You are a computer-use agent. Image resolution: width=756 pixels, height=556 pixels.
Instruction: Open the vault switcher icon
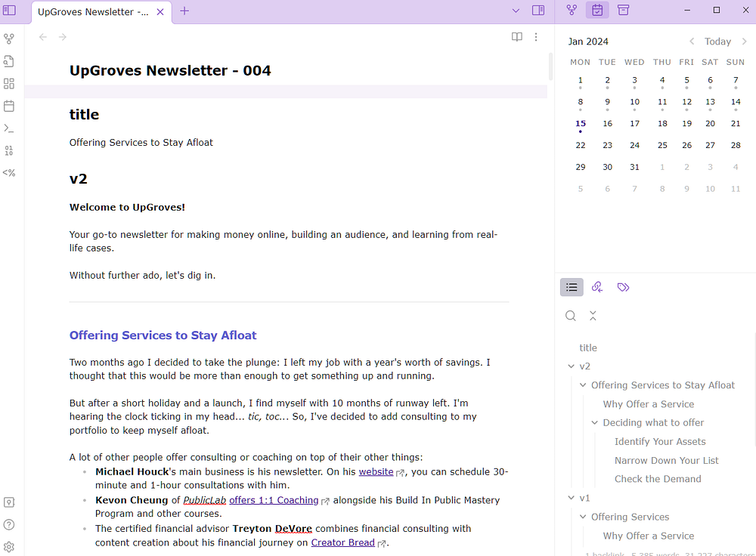pos(9,502)
